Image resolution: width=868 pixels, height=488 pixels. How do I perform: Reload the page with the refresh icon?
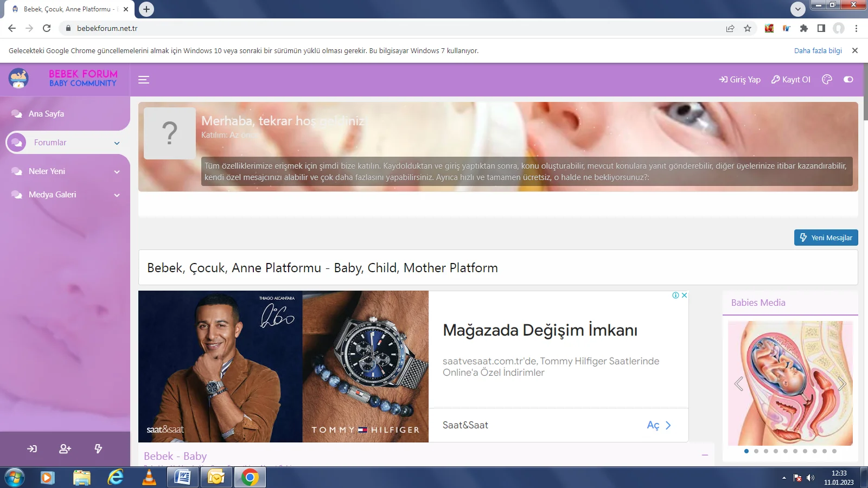tap(47, 28)
